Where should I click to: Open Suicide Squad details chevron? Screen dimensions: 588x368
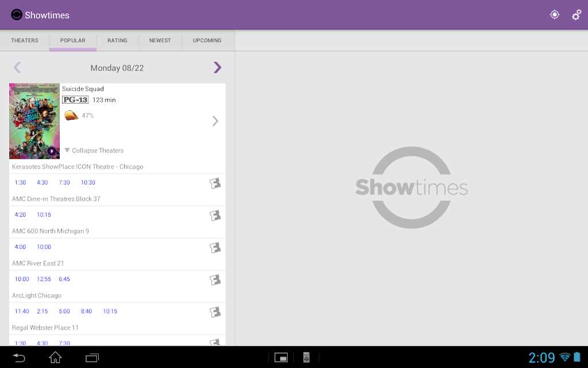[x=215, y=121]
